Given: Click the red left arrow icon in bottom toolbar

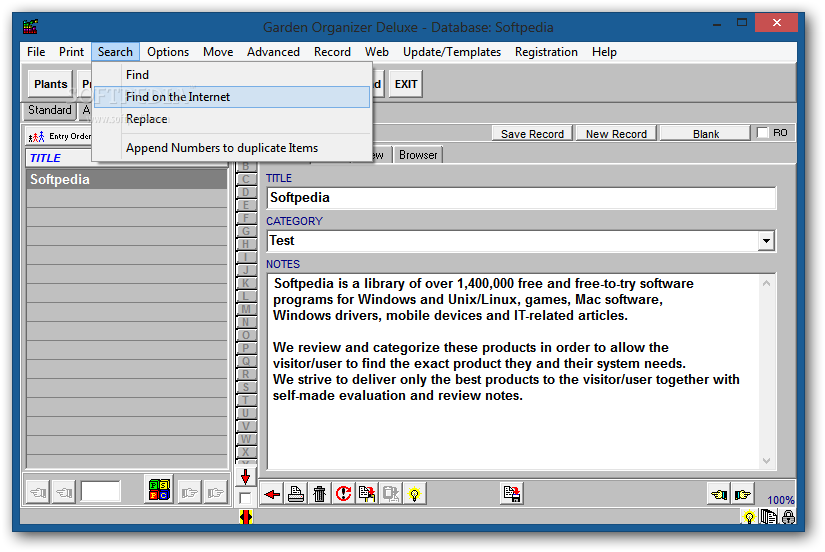Looking at the screenshot, I should click(272, 494).
